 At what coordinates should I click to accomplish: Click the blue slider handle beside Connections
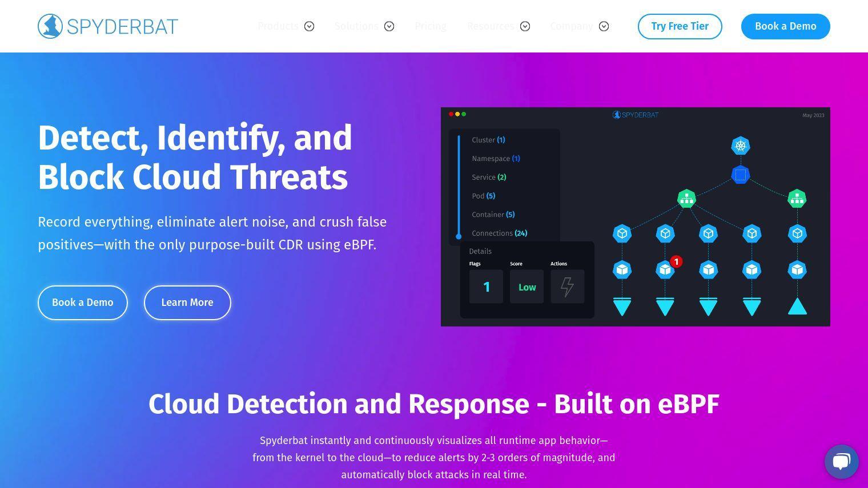(x=459, y=236)
